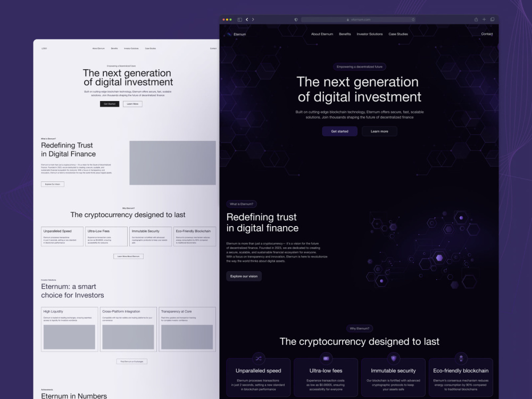Viewport: 532px width, 399px height.
Task: Select the Unparalleled speed card heading
Action: (x=259, y=371)
